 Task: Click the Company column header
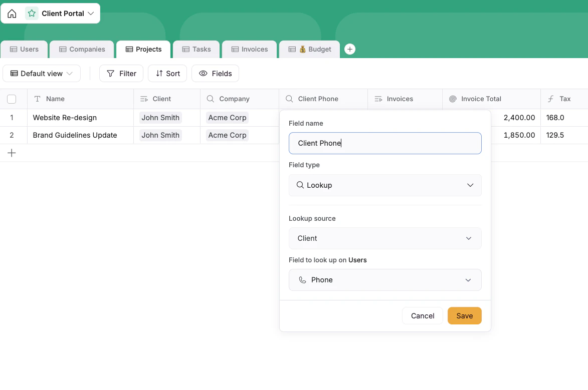240,99
